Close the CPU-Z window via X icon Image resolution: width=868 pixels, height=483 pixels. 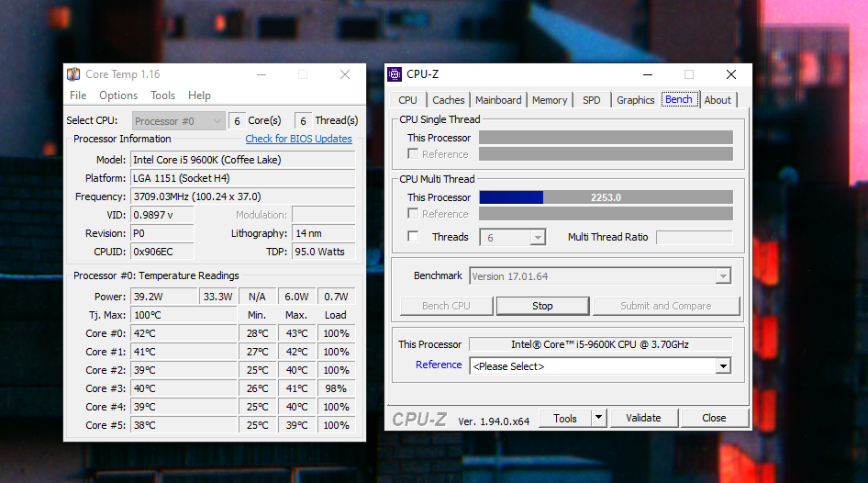[730, 74]
